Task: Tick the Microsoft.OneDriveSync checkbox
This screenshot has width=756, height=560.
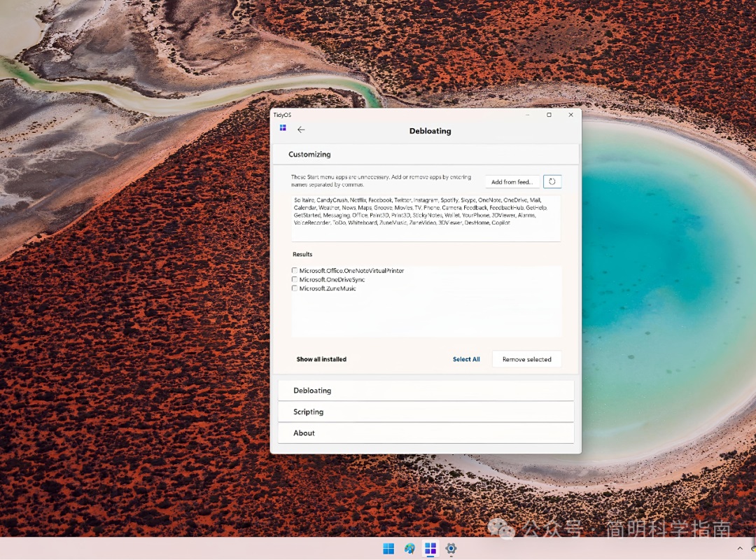Action: (295, 280)
